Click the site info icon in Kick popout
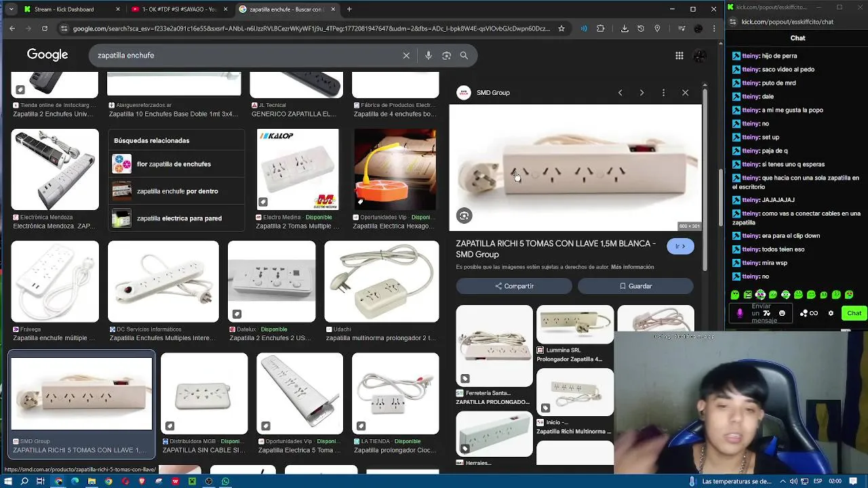868x488 pixels. tap(733, 22)
